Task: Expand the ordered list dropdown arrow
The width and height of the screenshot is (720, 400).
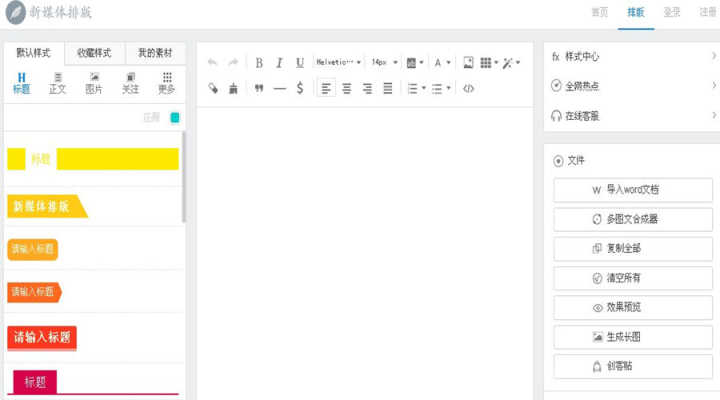Action: pyautogui.click(x=424, y=88)
